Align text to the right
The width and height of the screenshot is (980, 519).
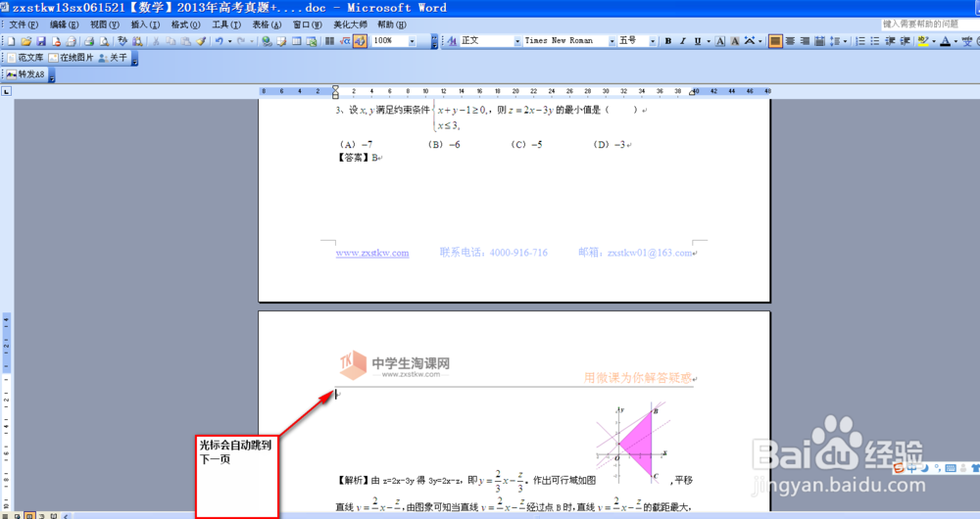pos(805,41)
